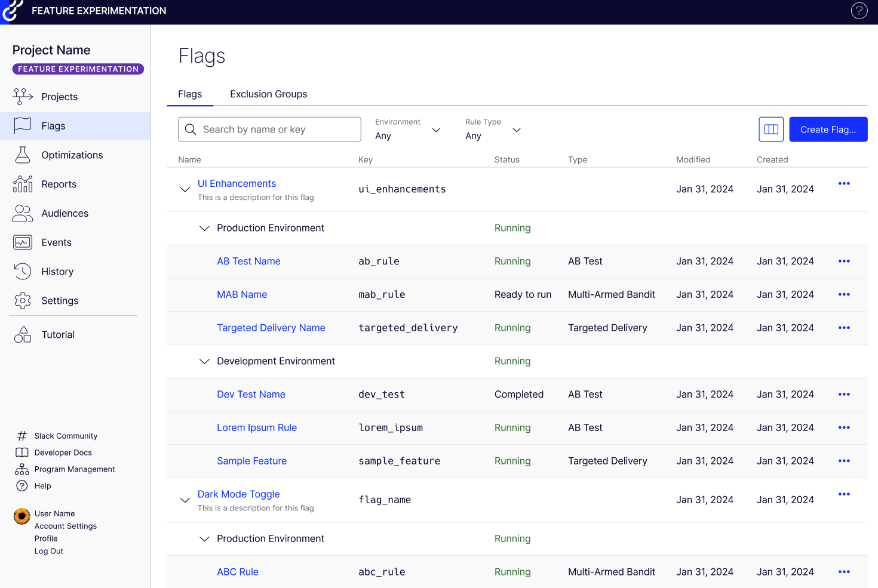Image resolution: width=878 pixels, height=588 pixels.
Task: Open History from the sidebar
Action: click(57, 271)
